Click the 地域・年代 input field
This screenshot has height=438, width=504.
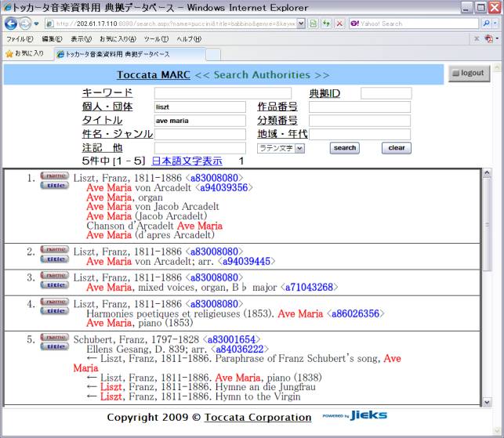tap(360, 134)
